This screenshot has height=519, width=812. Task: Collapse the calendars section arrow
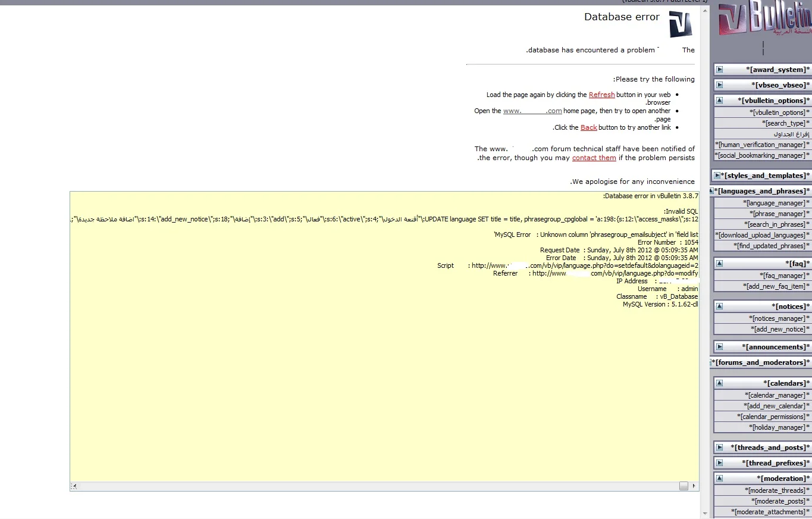(x=719, y=383)
